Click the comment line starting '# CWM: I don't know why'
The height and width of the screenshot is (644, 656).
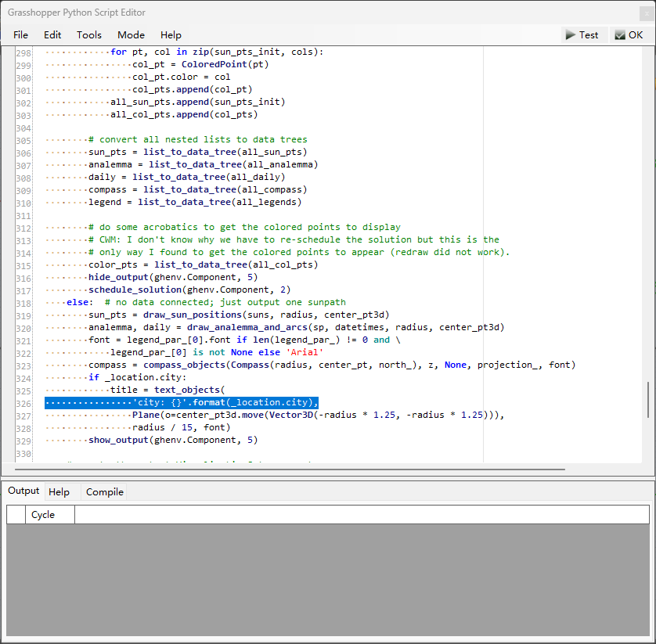tap(294, 240)
